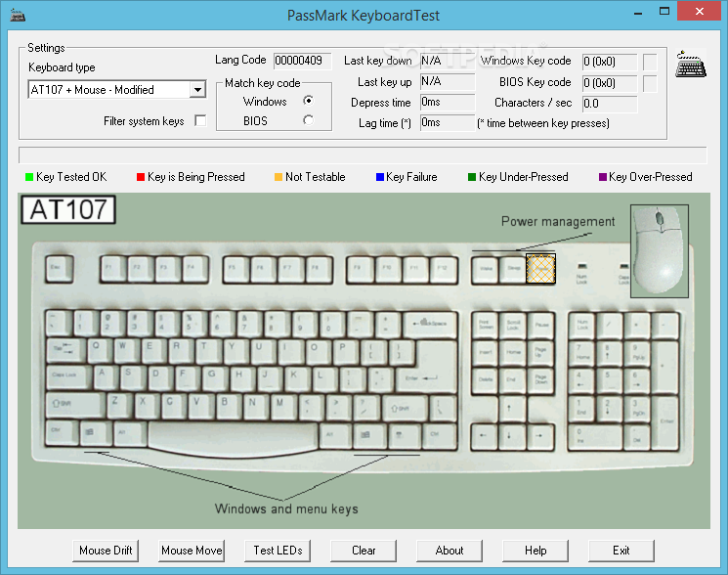Click the Esc key on keyboard image
Screen dimensions: 728x575
[59, 269]
